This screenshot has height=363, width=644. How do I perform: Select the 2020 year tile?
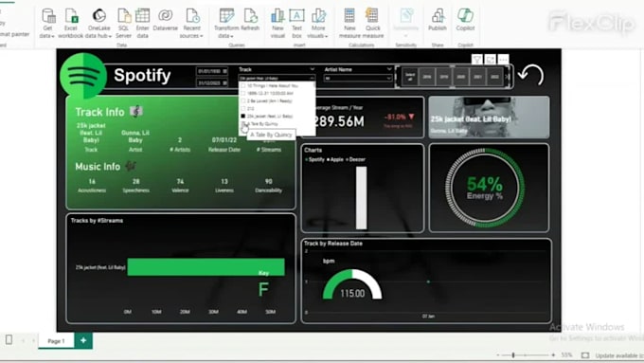pos(461,77)
